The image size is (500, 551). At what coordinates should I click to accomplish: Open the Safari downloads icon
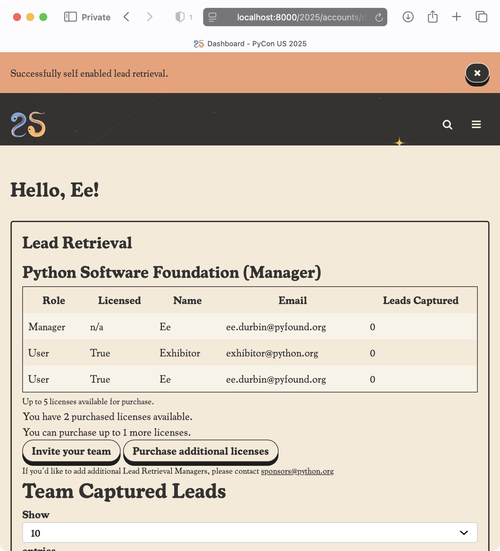(x=408, y=17)
